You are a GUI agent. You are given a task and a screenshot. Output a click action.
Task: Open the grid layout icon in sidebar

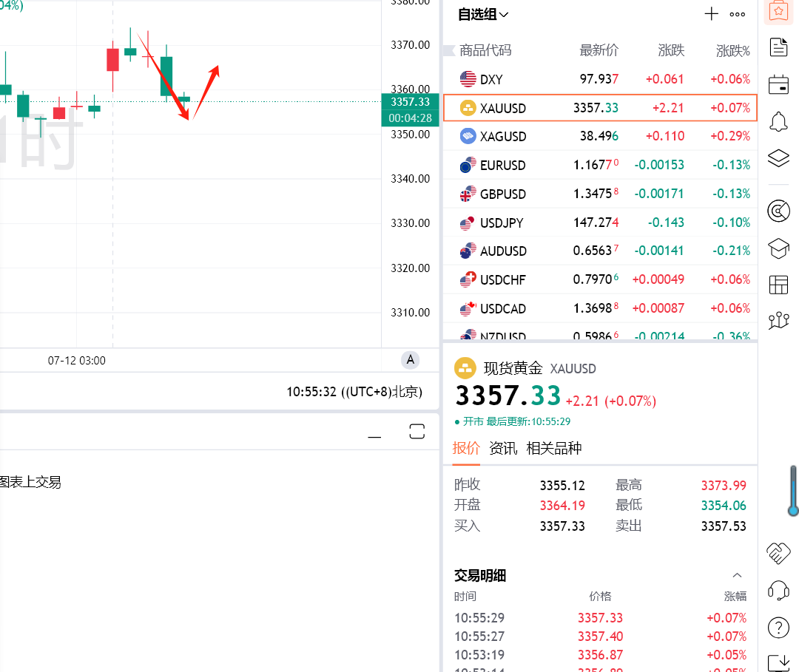778,284
